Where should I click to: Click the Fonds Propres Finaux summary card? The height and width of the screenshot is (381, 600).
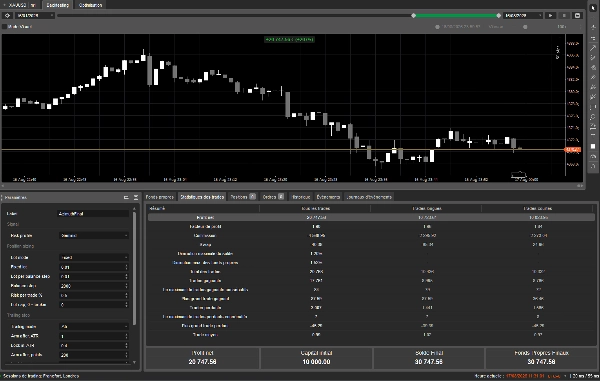pos(541,358)
